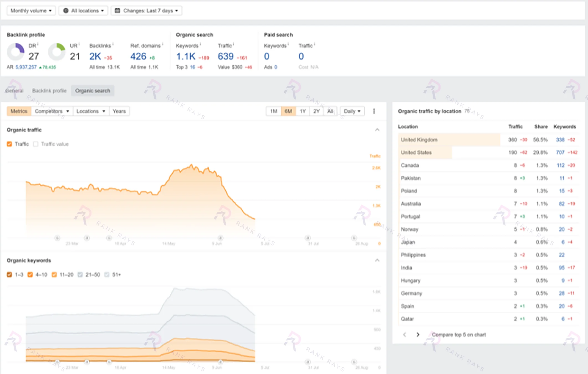Switch to the Organic search tab
588x374 pixels.
coord(93,91)
